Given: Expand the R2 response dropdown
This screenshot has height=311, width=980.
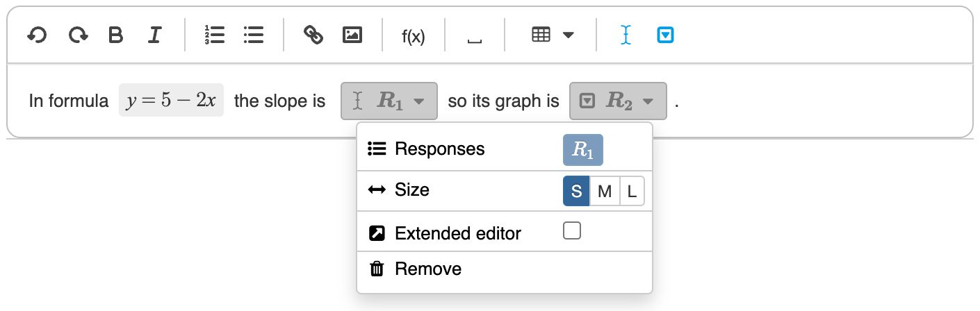Looking at the screenshot, I should (x=648, y=101).
